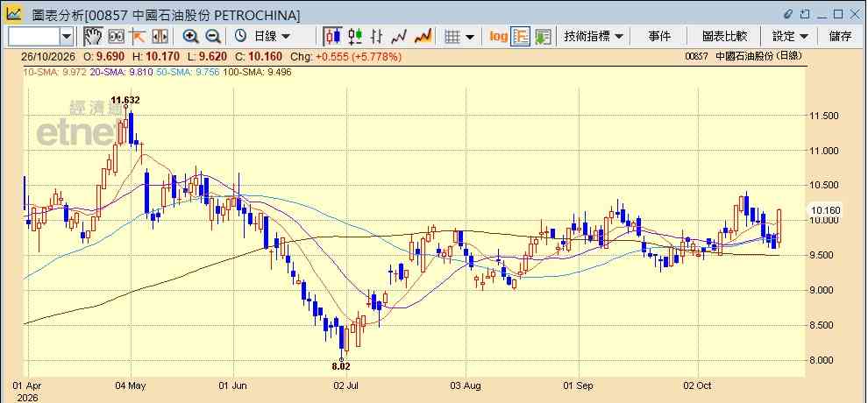
Task: Click the green arrow export icon
Action: click(543, 37)
